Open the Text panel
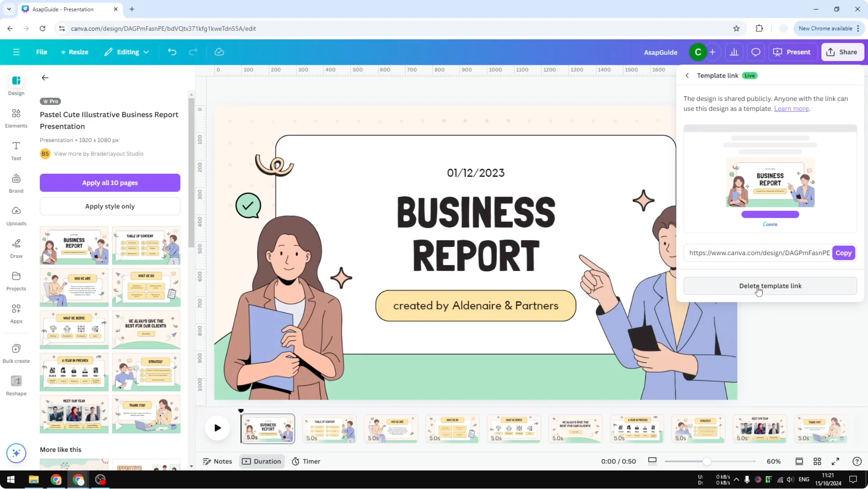The height and width of the screenshot is (489, 868). (x=16, y=150)
